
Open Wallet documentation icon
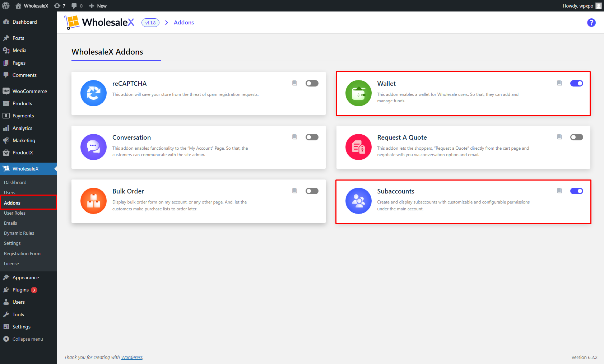tap(559, 83)
